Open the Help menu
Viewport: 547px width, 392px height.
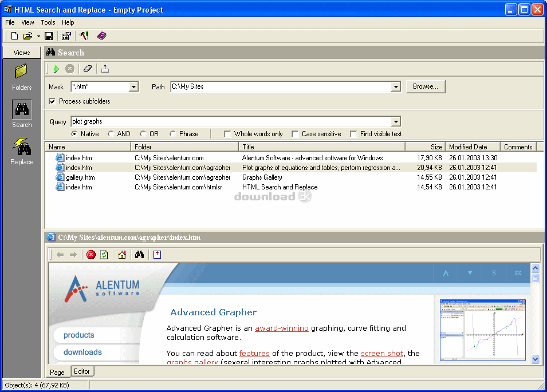coord(68,22)
